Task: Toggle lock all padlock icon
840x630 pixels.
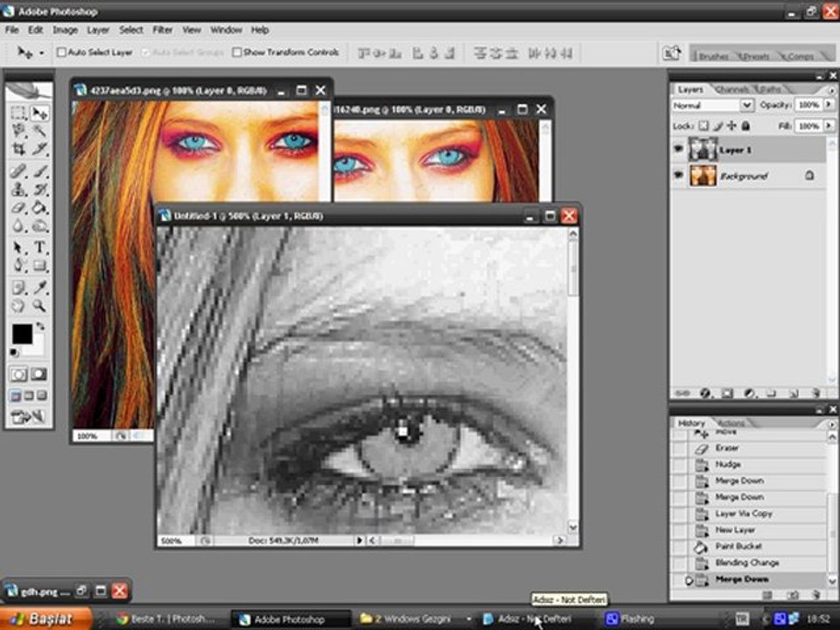Action: point(745,126)
